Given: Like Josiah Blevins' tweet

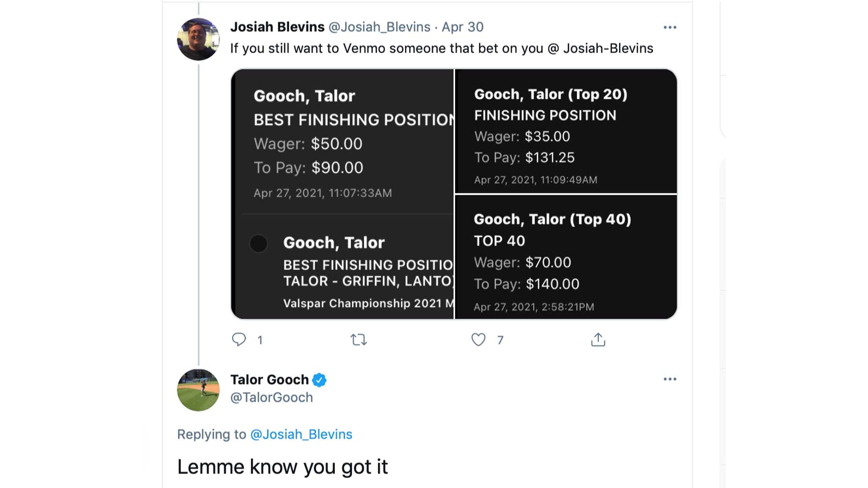Looking at the screenshot, I should tap(478, 339).
